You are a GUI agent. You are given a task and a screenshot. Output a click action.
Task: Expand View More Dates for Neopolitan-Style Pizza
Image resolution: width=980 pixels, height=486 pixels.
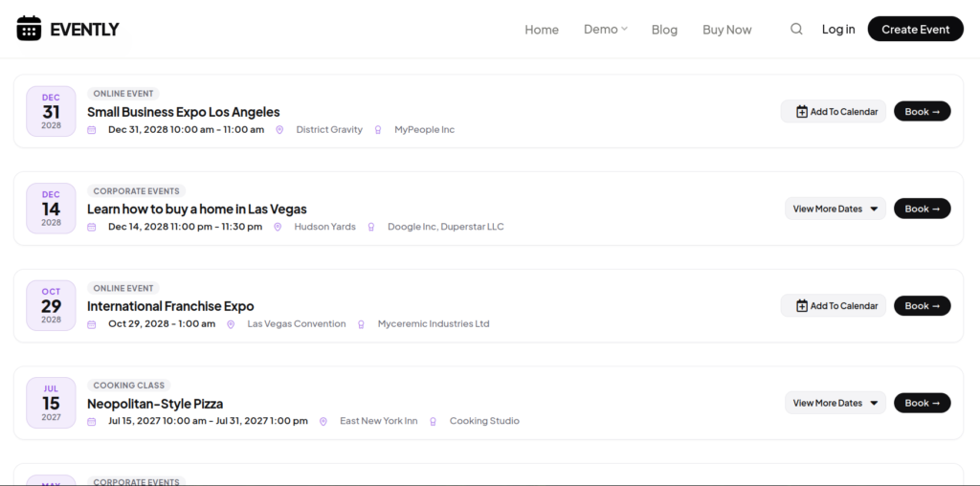point(835,403)
